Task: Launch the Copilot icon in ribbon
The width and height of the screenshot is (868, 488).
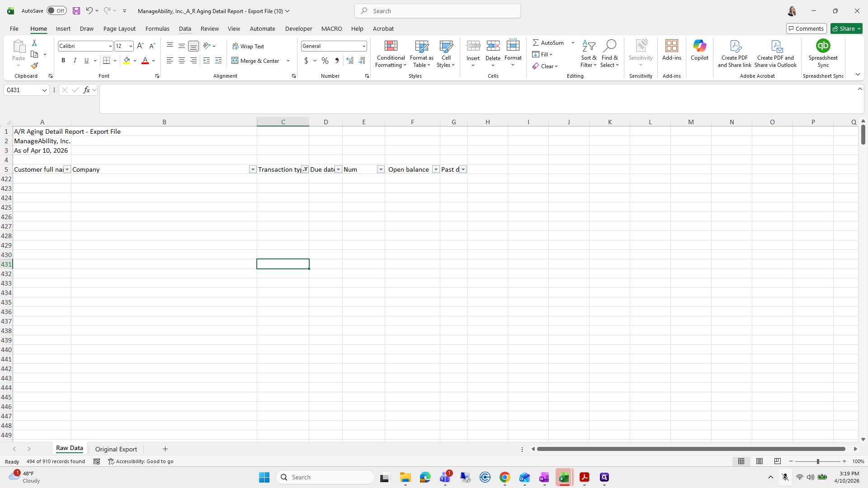Action: [699, 50]
